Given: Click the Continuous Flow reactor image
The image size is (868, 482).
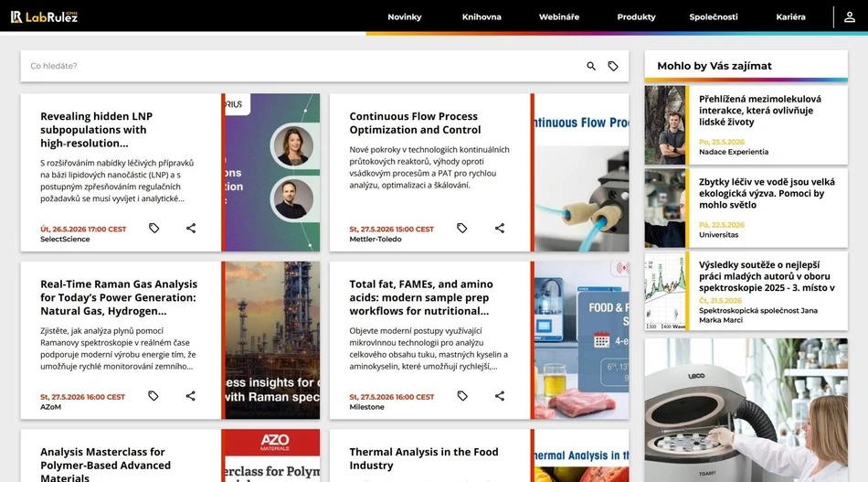Looking at the screenshot, I should point(581,172).
